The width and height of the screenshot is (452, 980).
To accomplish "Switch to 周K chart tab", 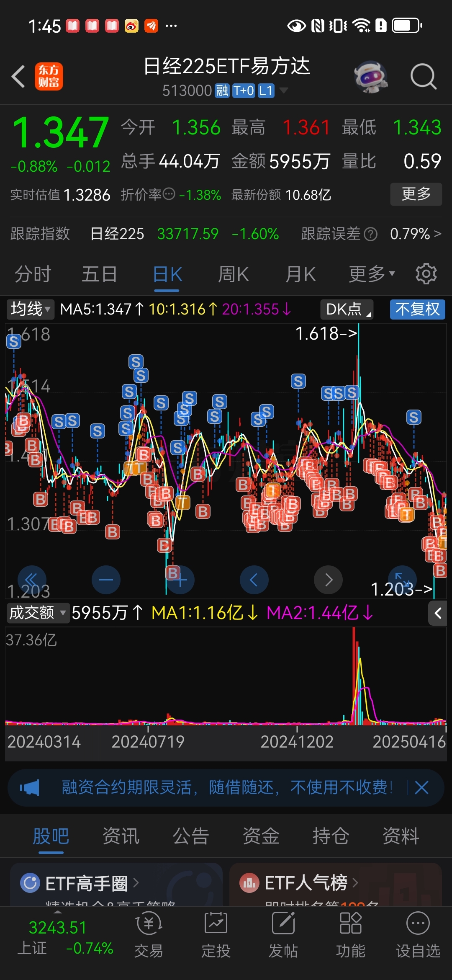I will [x=233, y=274].
